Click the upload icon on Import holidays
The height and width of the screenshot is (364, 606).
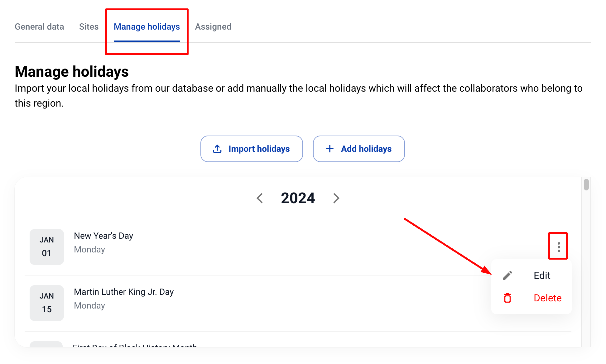pyautogui.click(x=217, y=149)
